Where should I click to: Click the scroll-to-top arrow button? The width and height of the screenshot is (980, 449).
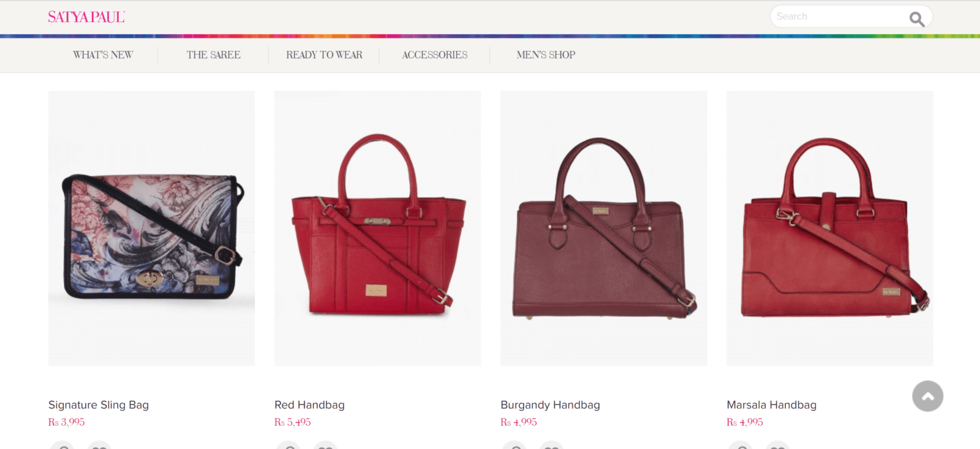tap(927, 396)
